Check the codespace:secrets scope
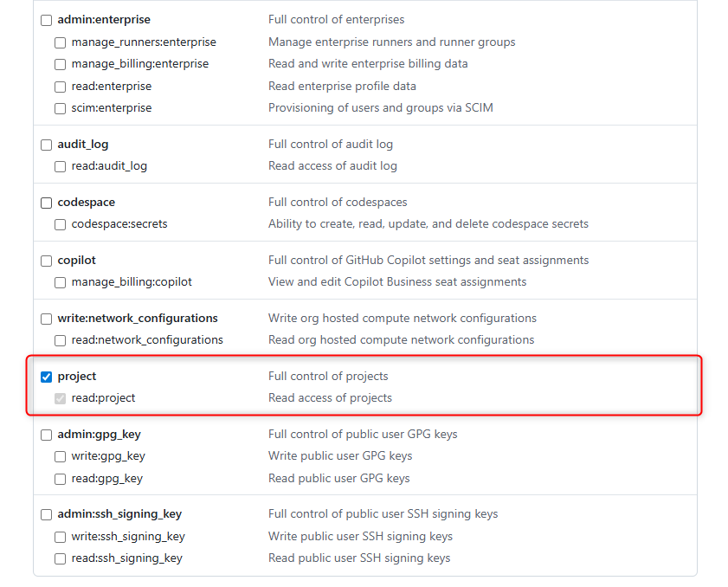Viewport: 728px width, 587px height. tap(61, 224)
